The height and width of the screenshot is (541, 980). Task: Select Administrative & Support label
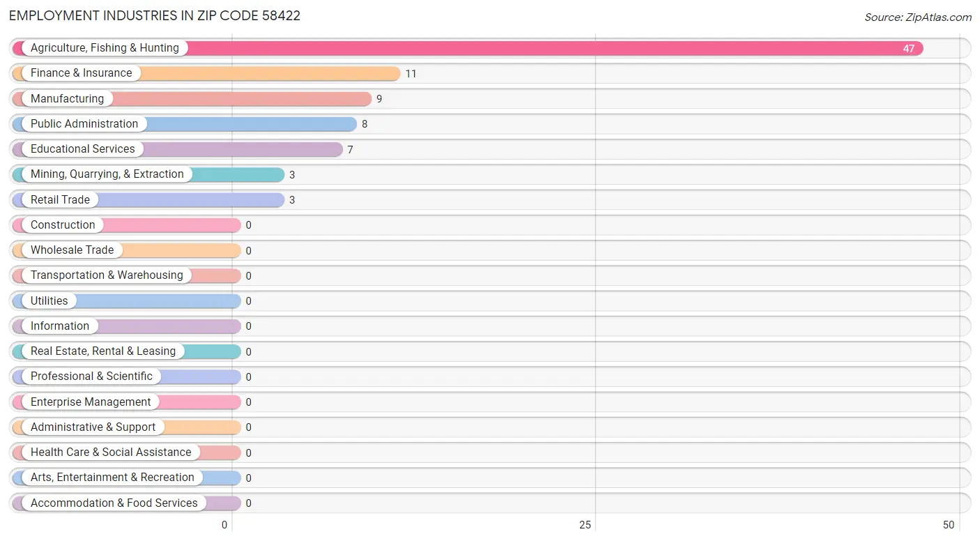coord(93,427)
